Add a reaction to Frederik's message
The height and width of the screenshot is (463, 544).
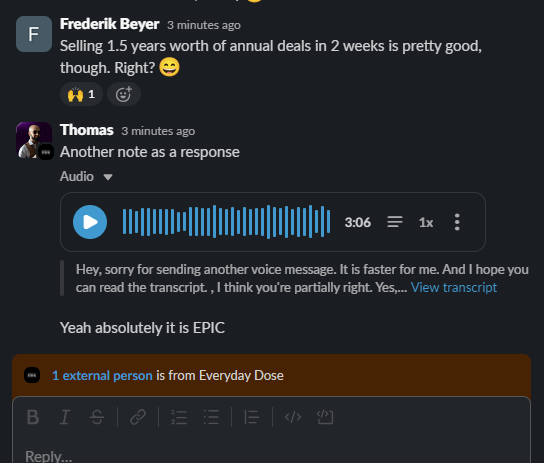coord(124,94)
